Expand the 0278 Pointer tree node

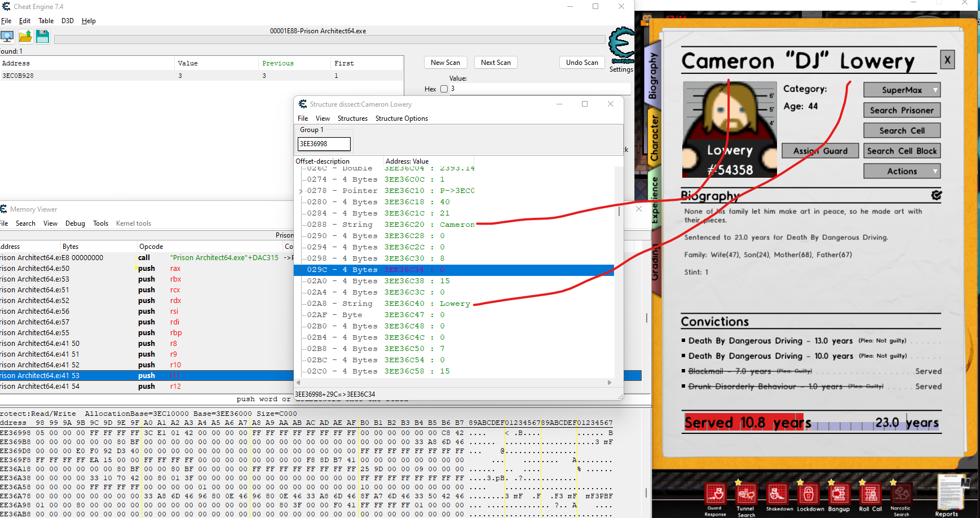(301, 191)
